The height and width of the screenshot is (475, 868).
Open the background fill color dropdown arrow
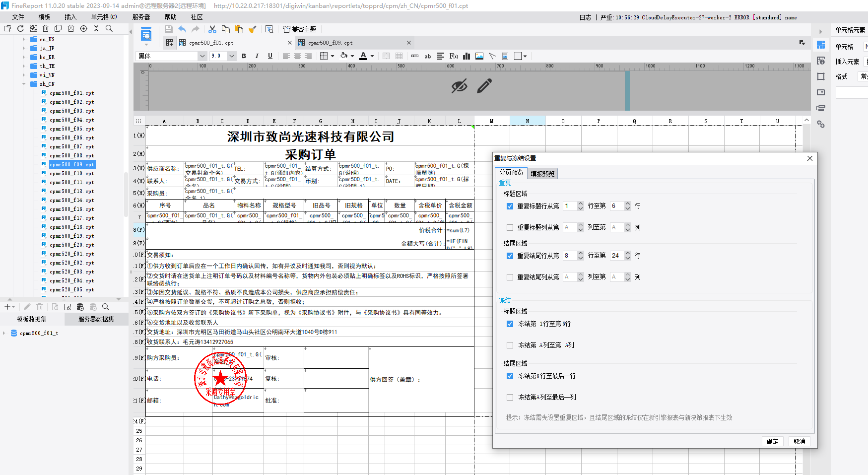coord(352,56)
